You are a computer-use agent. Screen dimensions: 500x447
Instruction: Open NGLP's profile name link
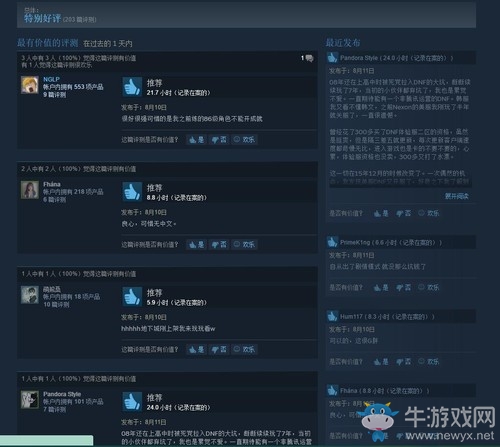(51, 79)
